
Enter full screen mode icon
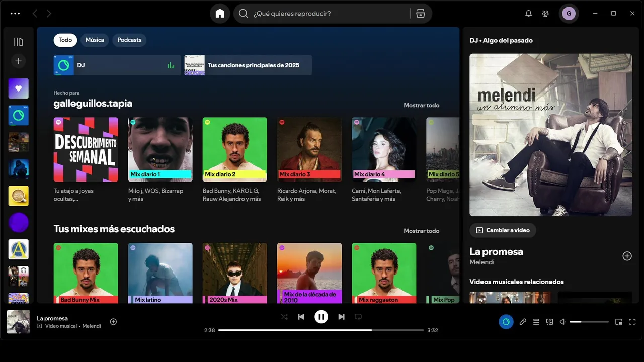[632, 322]
